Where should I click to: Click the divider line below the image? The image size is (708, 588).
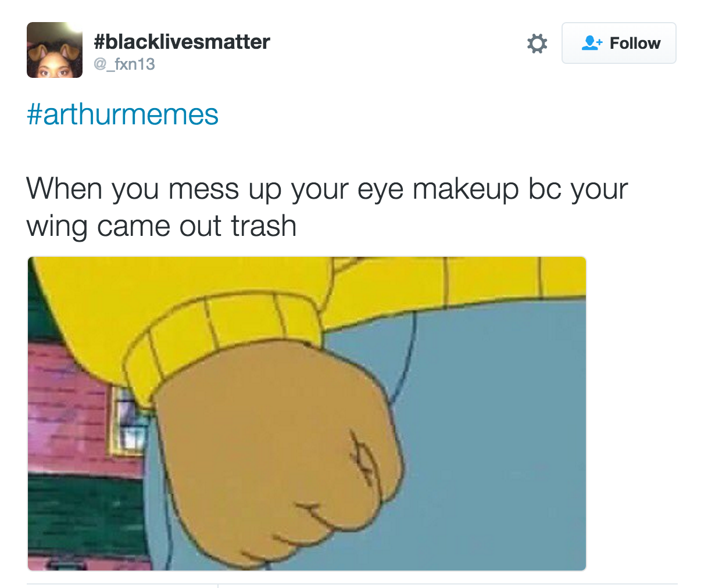(x=352, y=584)
